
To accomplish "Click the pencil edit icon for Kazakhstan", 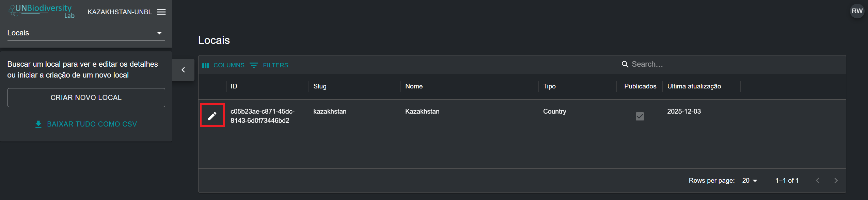I will [212, 116].
